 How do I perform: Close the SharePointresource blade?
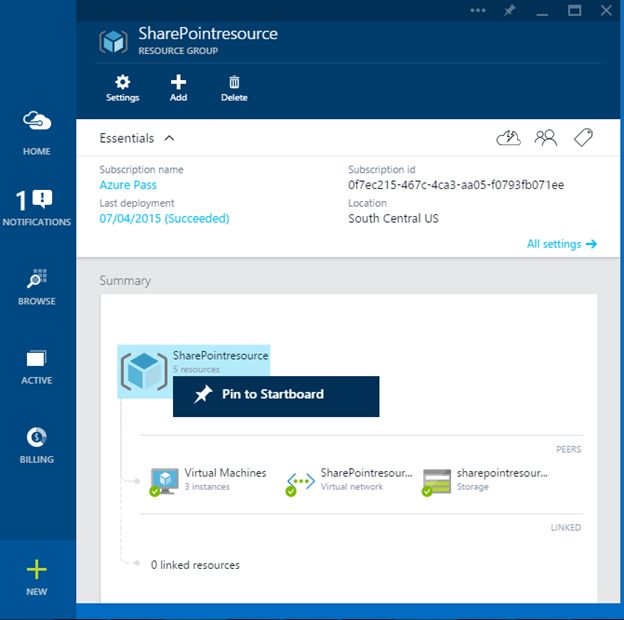606,10
